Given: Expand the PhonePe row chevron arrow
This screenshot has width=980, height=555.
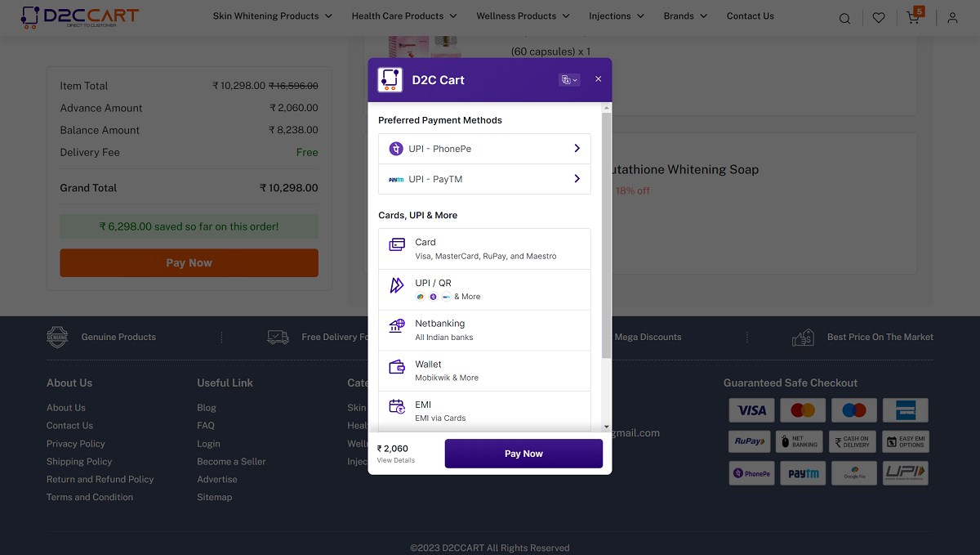Looking at the screenshot, I should coord(577,149).
